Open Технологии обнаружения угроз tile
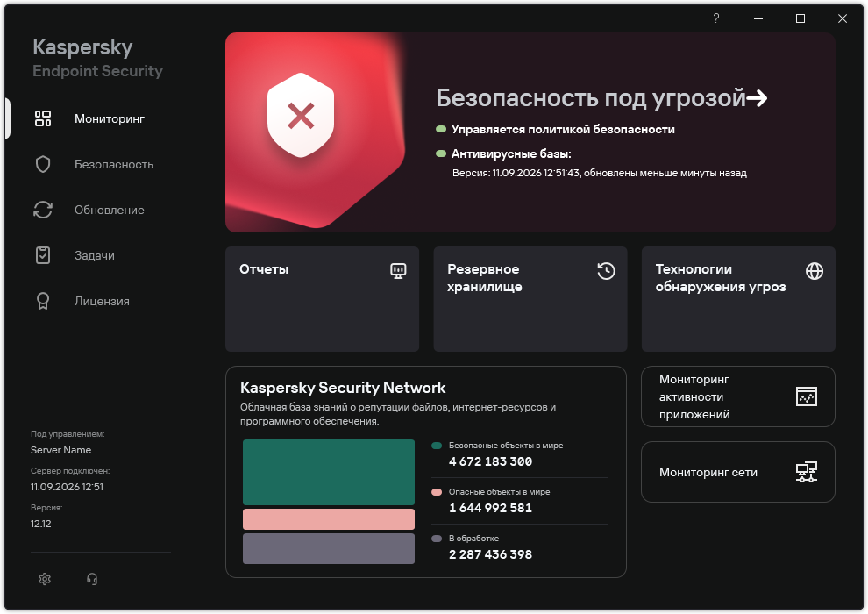The width and height of the screenshot is (868, 614). click(738, 299)
